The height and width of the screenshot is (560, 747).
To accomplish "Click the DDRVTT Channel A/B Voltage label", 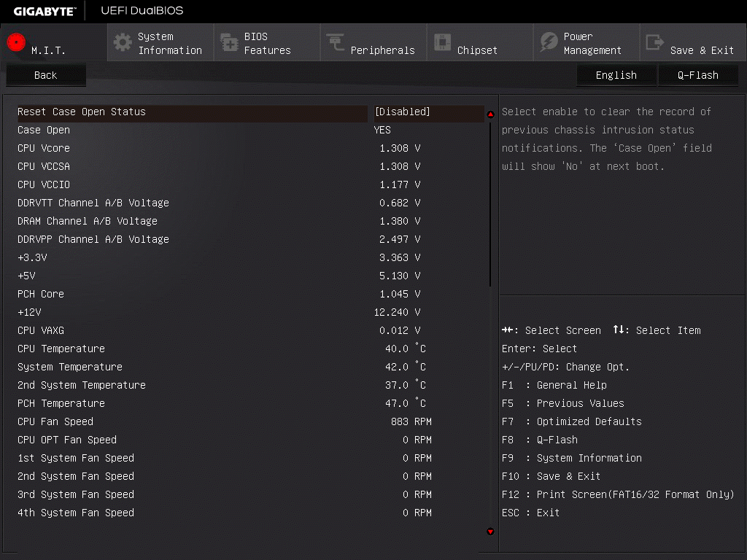I will pos(93,203).
